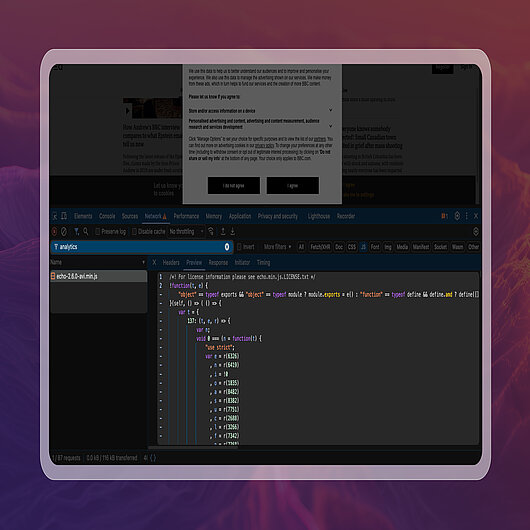Open the Privacy and security tab
530x530 pixels.
click(278, 216)
